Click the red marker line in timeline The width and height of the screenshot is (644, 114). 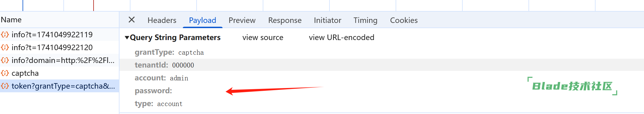click(x=94, y=6)
